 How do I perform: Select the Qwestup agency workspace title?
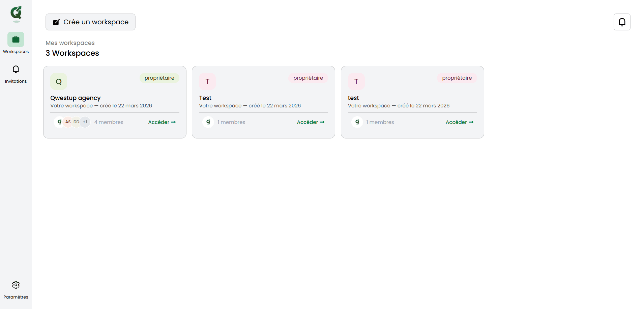click(76, 98)
